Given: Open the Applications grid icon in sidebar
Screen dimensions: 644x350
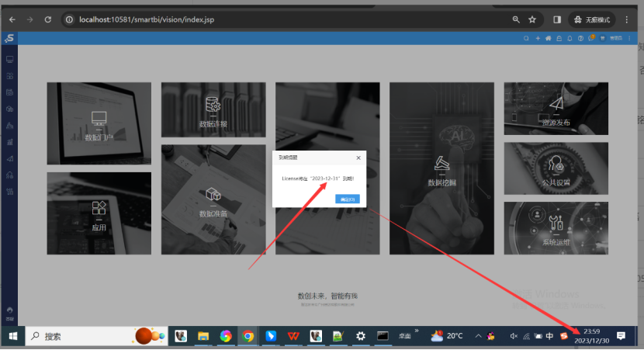Looking at the screenshot, I should (x=10, y=76).
